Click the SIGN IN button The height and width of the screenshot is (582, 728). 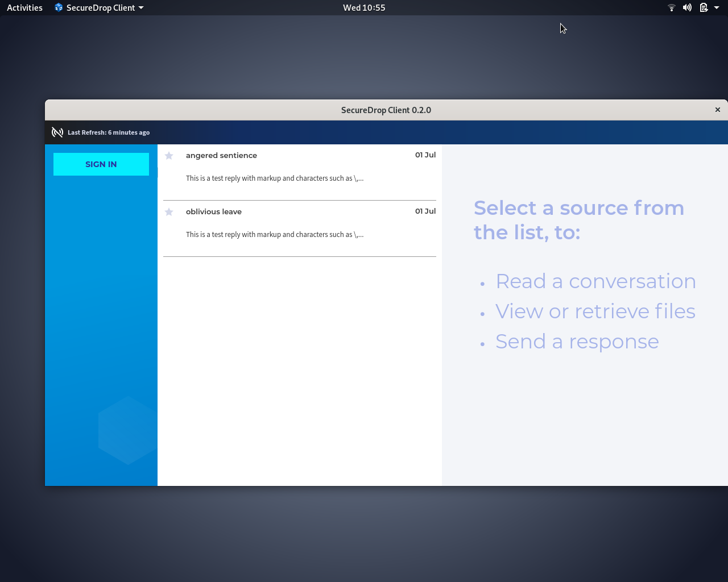(101, 164)
